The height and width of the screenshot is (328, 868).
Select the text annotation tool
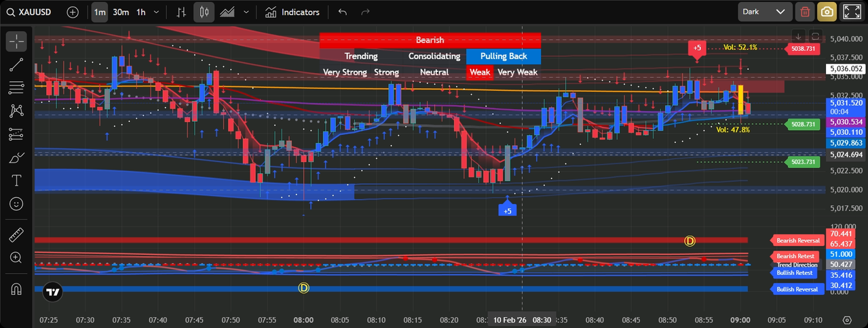point(16,181)
